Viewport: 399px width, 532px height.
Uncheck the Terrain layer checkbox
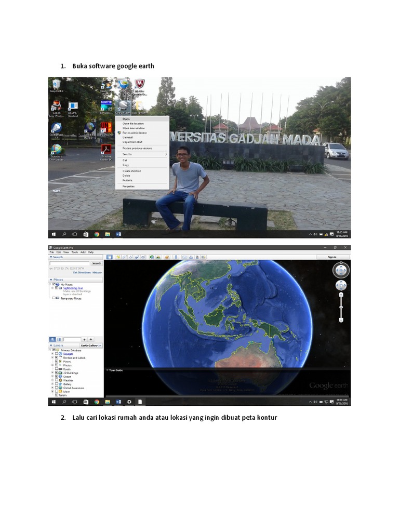(57, 395)
